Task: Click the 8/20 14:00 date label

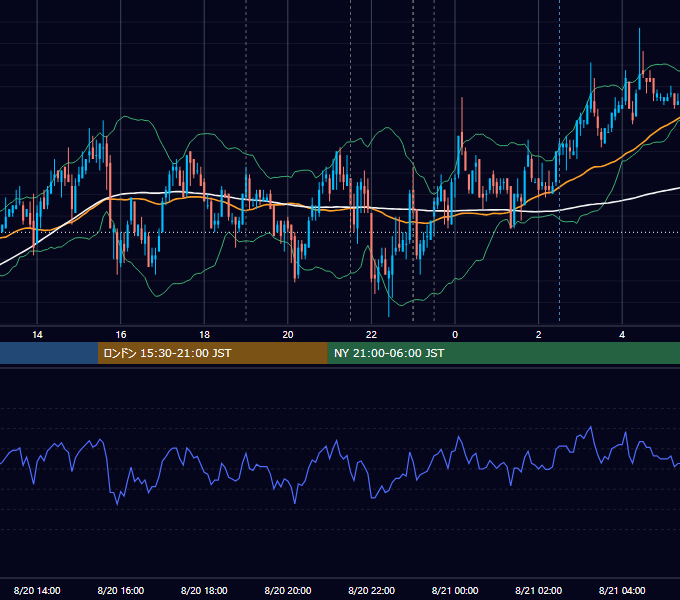Action: pos(37,590)
